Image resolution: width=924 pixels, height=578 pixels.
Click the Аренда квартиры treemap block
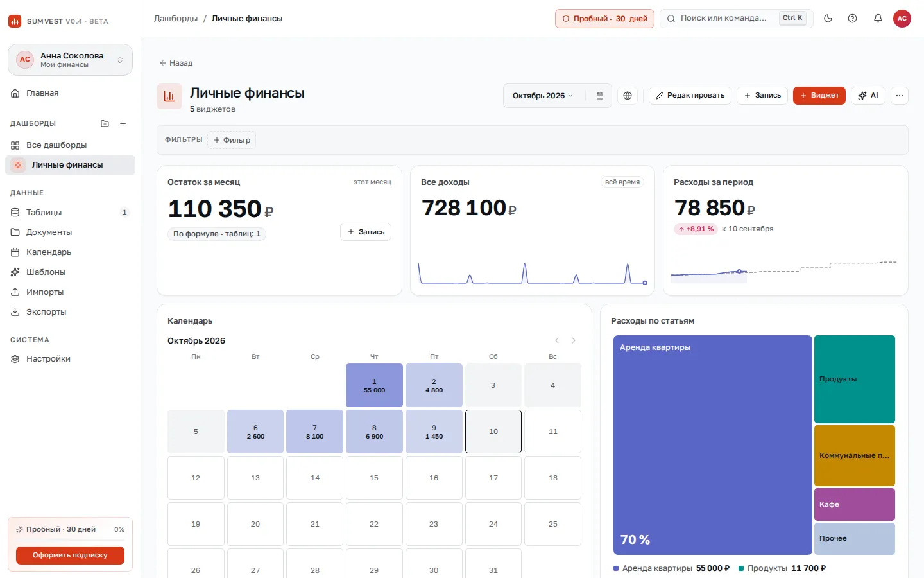coord(713,445)
